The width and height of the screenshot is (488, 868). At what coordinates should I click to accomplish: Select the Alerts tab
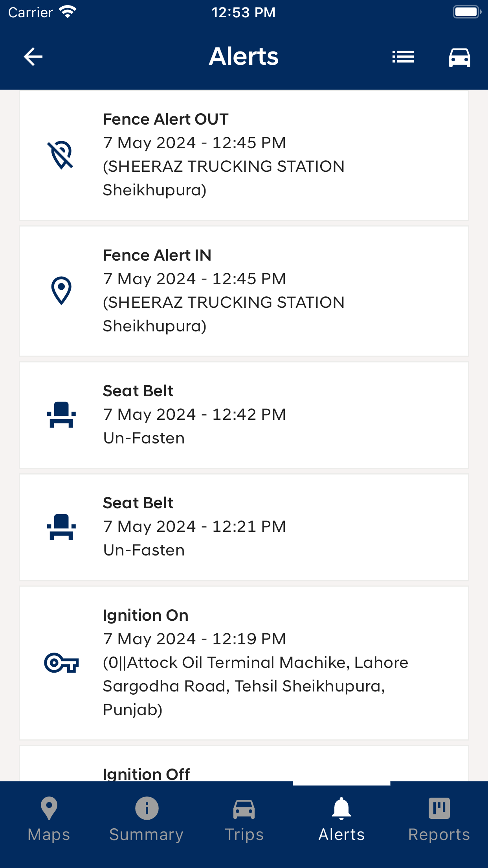click(x=341, y=820)
